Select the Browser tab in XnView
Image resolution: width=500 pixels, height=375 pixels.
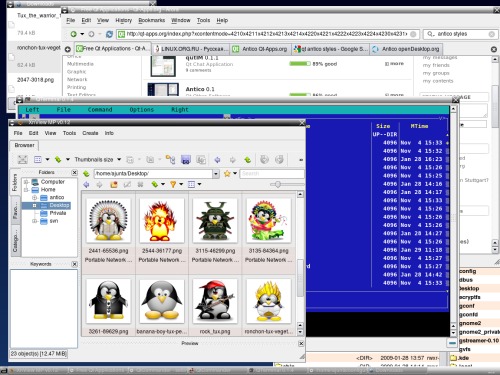point(24,145)
